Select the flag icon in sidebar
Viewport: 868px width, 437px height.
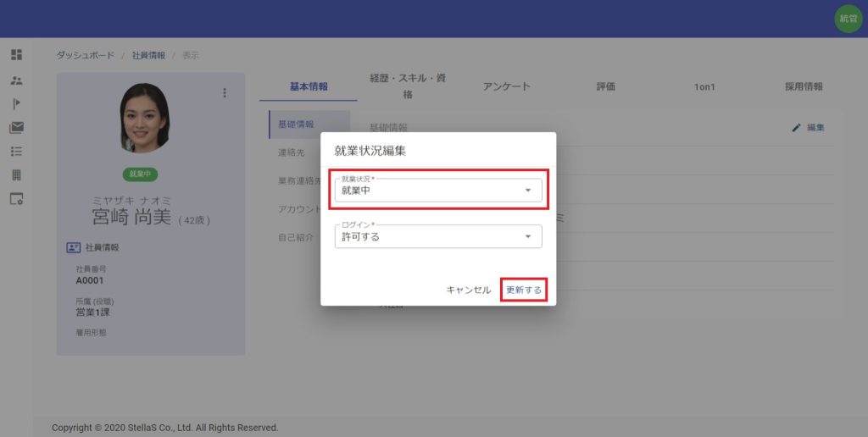(x=16, y=104)
